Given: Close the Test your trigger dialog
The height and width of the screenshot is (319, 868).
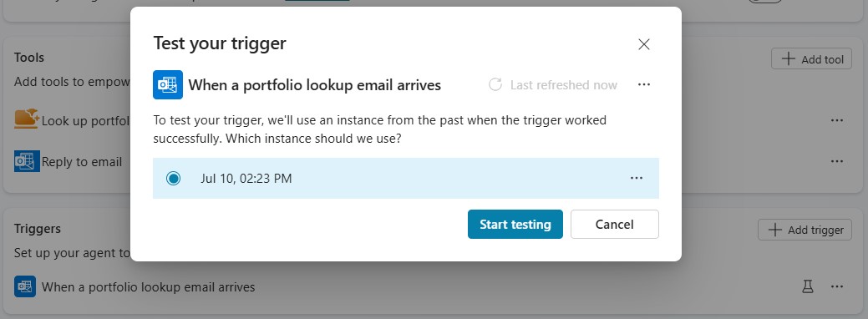Looking at the screenshot, I should click(x=643, y=44).
